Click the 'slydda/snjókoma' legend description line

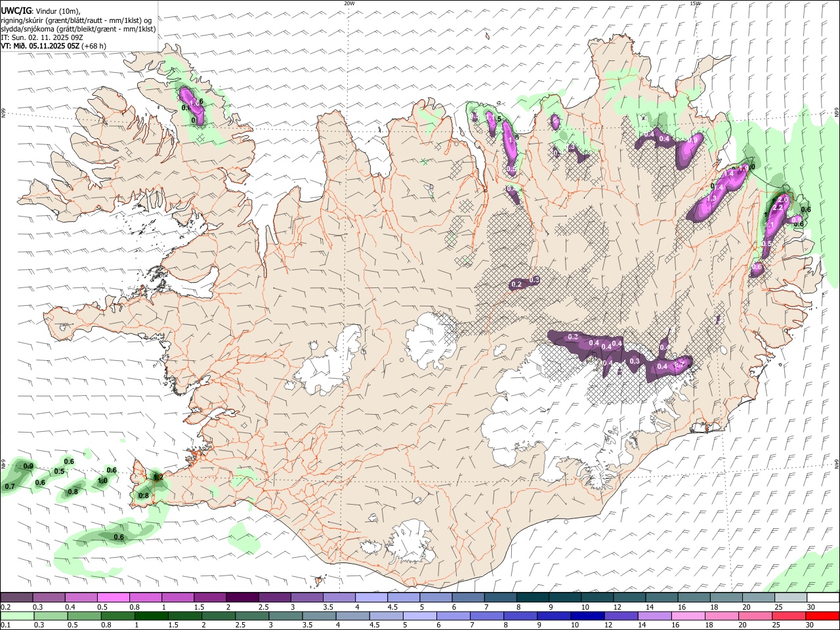point(78,29)
